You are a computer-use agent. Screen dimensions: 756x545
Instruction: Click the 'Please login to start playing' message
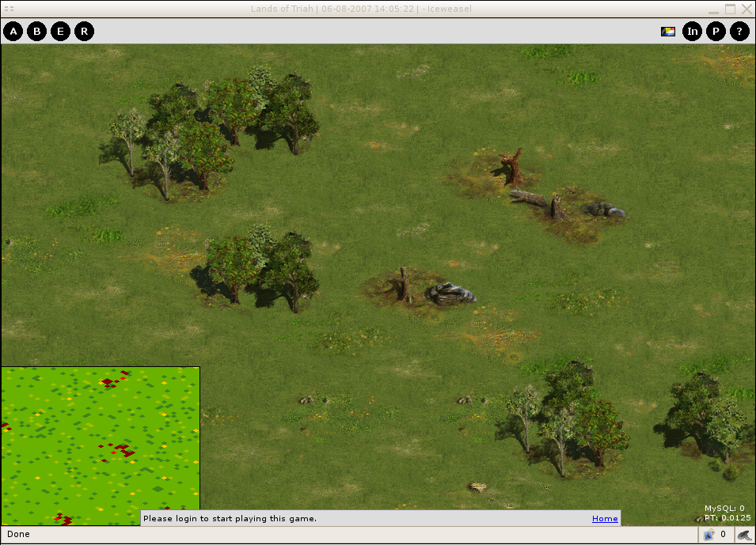[x=230, y=518]
